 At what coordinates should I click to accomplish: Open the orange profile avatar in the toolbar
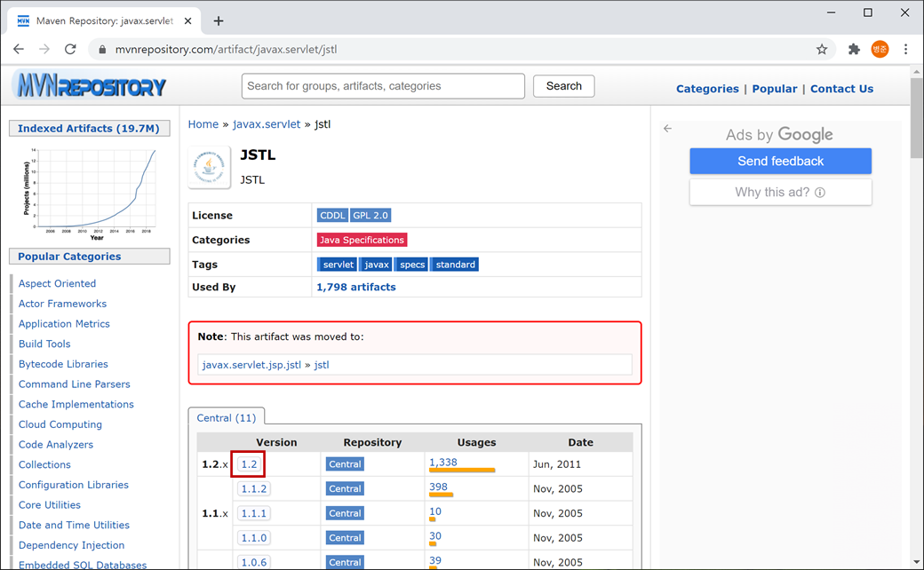pyautogui.click(x=880, y=50)
